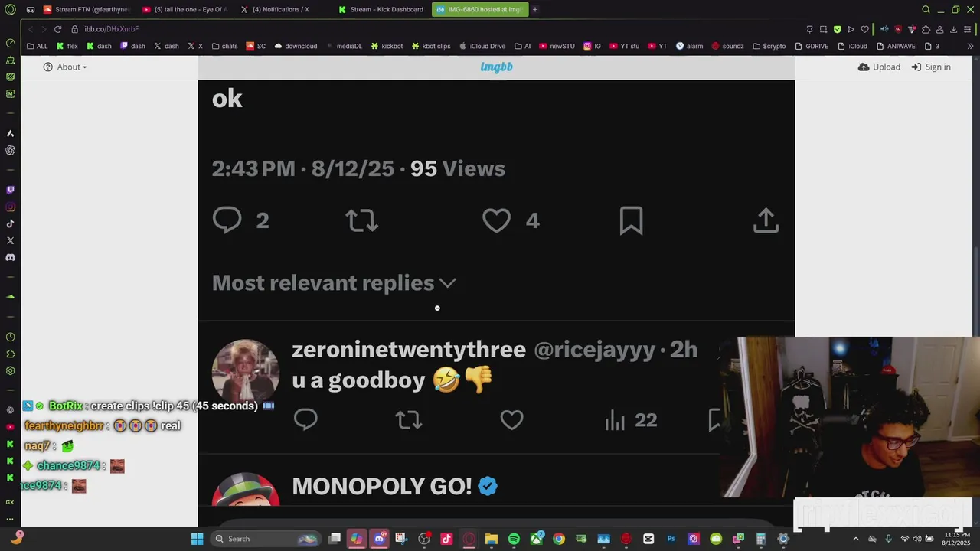Click the Upload button on imgbb
Screen dimensions: 980x551
click(879, 67)
